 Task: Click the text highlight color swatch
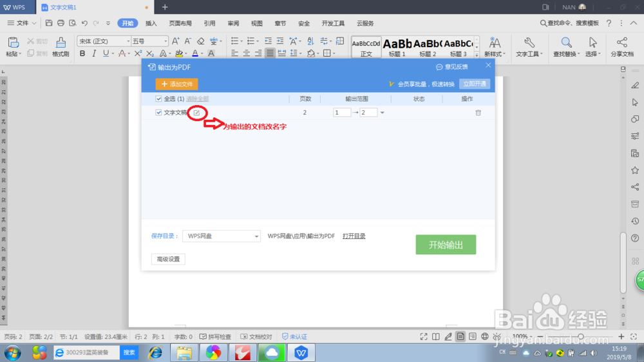click(178, 53)
